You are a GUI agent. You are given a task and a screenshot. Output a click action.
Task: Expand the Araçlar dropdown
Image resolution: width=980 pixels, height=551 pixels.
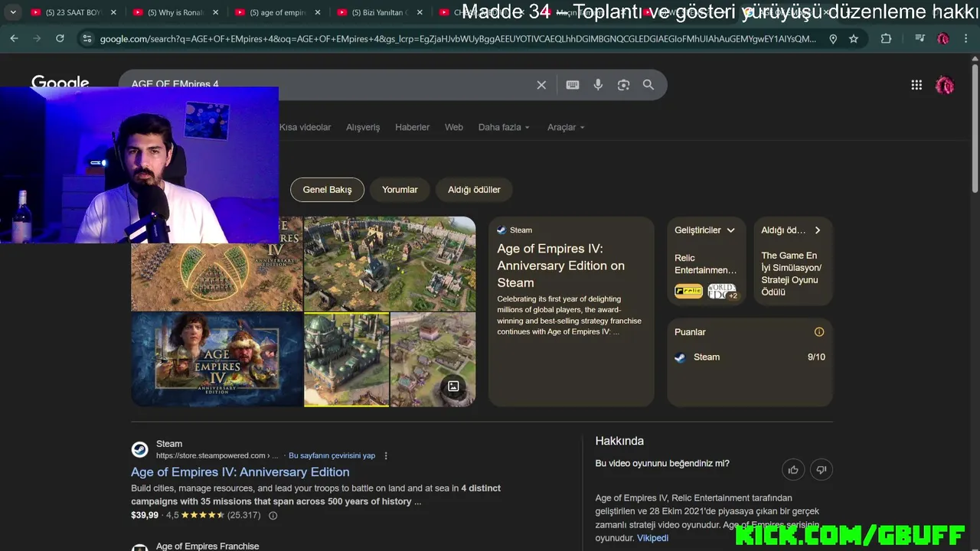pyautogui.click(x=566, y=127)
